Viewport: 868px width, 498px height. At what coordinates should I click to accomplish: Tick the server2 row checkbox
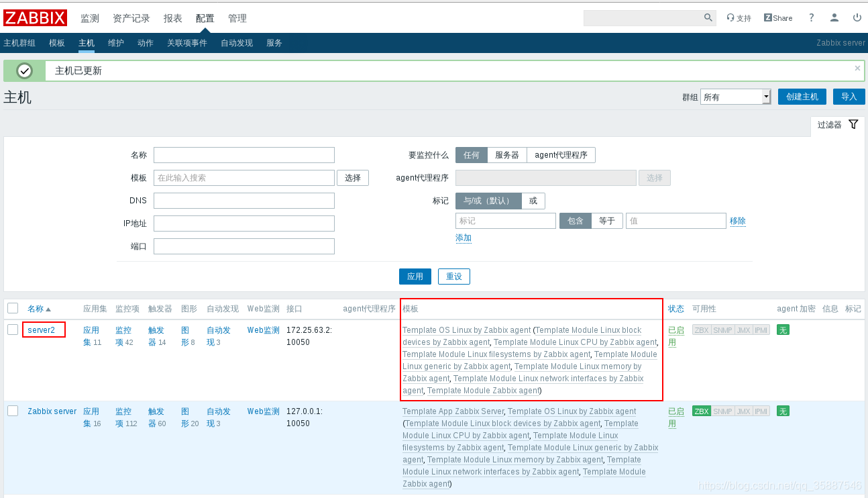click(x=13, y=329)
